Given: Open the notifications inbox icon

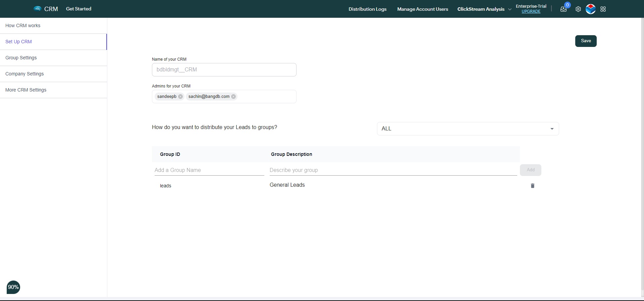Looking at the screenshot, I should tap(563, 9).
